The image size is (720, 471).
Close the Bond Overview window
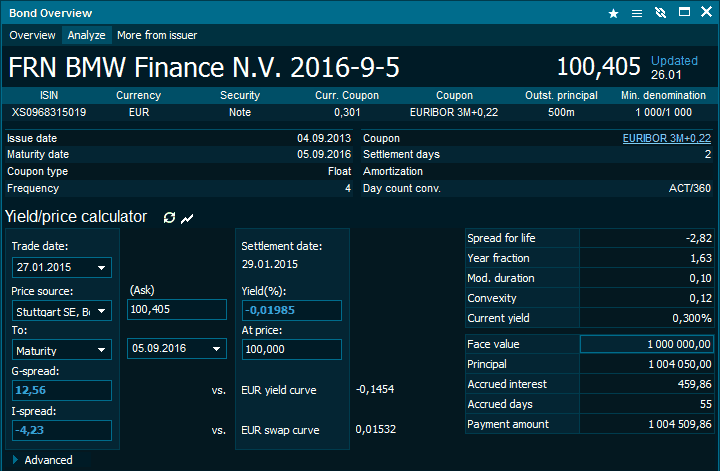pyautogui.click(x=707, y=11)
